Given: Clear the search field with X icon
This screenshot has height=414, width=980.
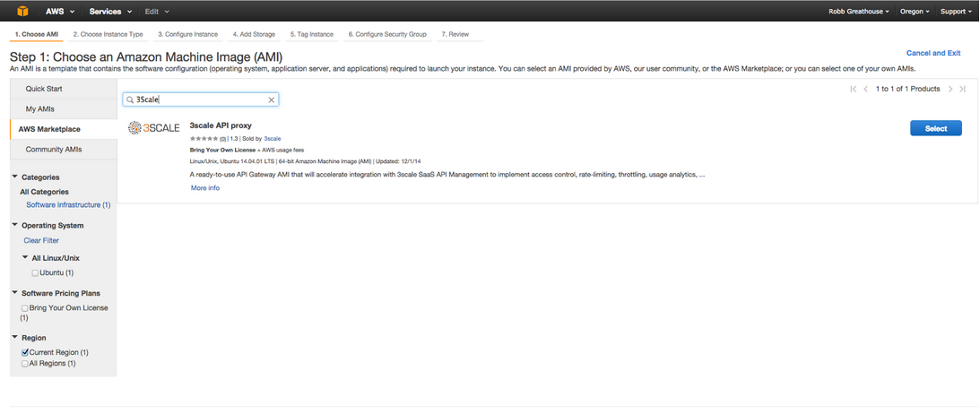Looking at the screenshot, I should [272, 99].
